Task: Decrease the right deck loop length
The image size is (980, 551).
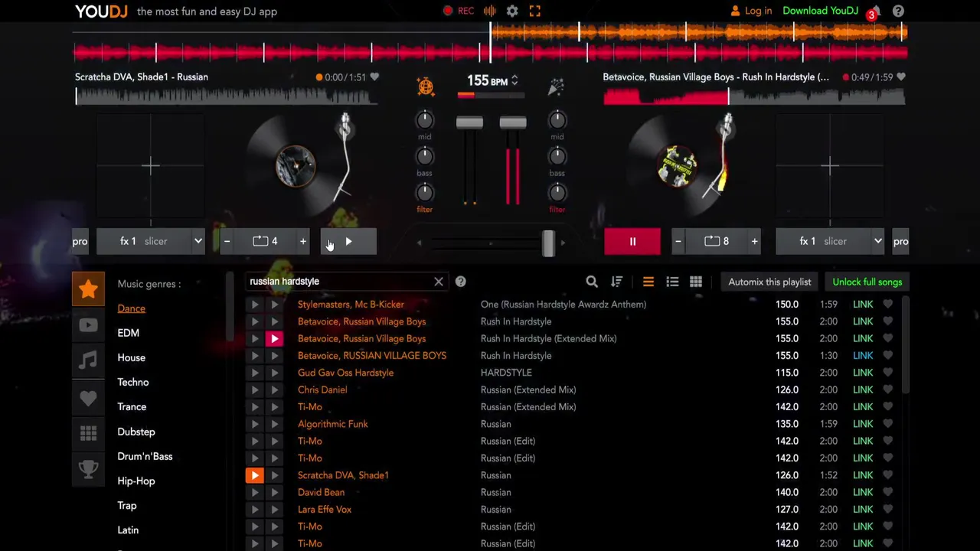Action: click(678, 241)
